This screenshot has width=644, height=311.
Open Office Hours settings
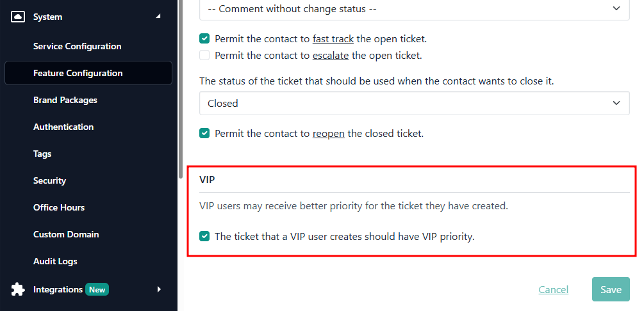tap(59, 207)
